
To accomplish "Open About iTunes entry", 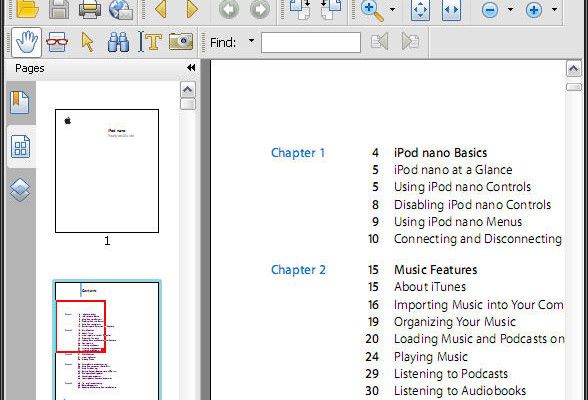I will point(430,287).
